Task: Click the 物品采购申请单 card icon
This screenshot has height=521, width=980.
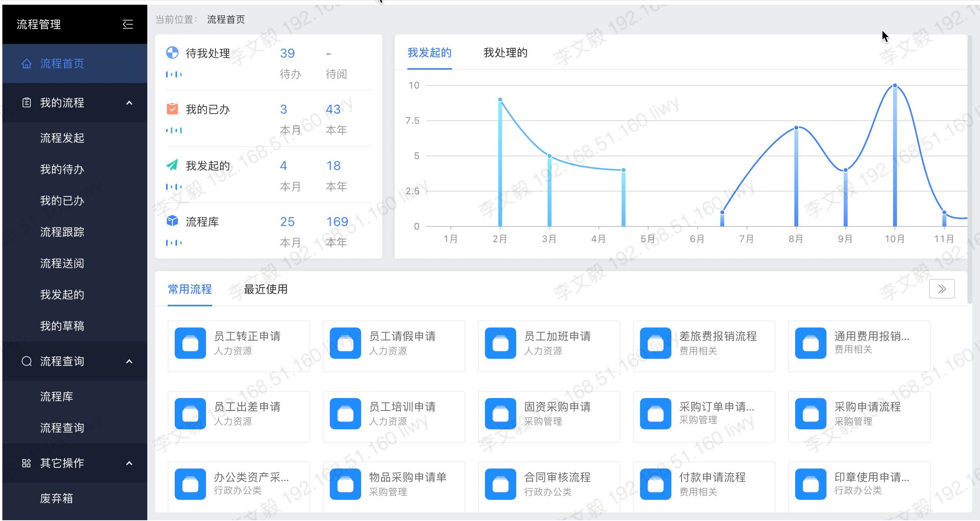Action: click(x=345, y=484)
